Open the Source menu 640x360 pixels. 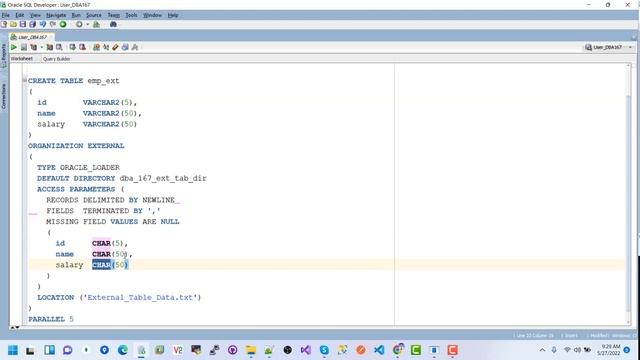[x=93, y=15]
